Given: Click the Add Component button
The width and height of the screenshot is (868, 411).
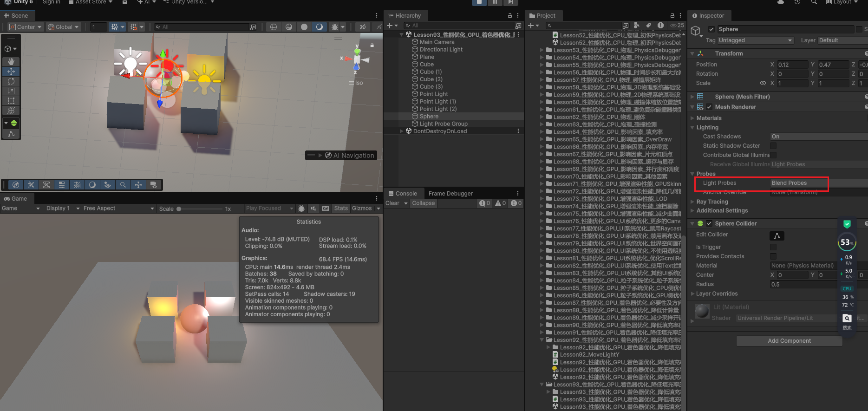Looking at the screenshot, I should pyautogui.click(x=789, y=341).
